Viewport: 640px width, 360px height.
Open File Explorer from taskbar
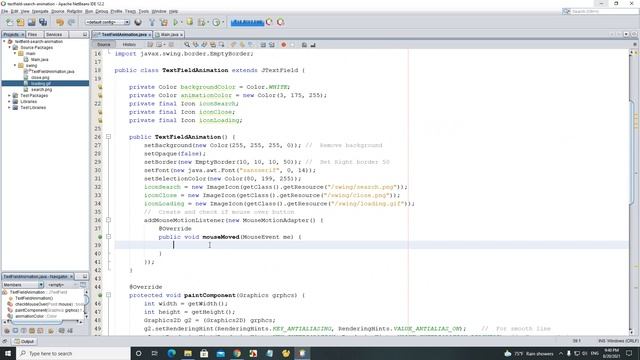[188, 353]
